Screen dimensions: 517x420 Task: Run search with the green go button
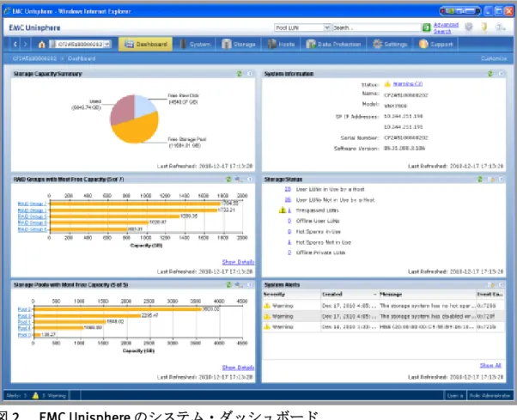(x=426, y=27)
